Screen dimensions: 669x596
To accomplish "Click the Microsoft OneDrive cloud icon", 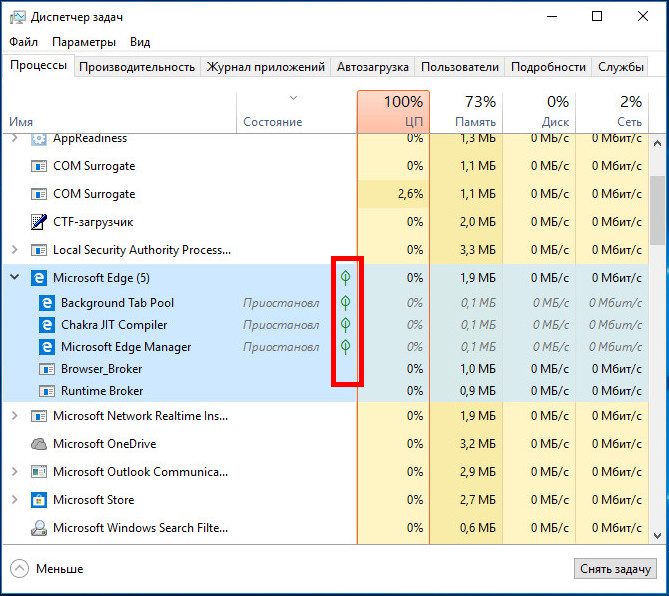I will click(39, 444).
